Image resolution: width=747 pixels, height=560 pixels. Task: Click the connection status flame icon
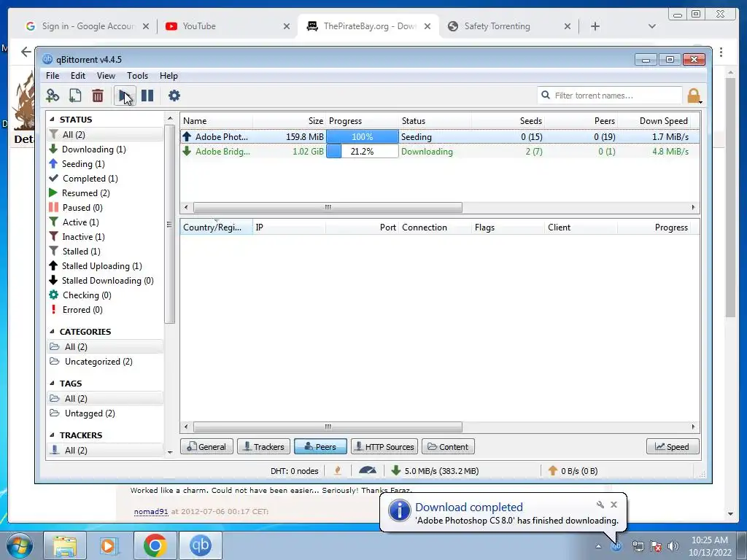pos(338,470)
